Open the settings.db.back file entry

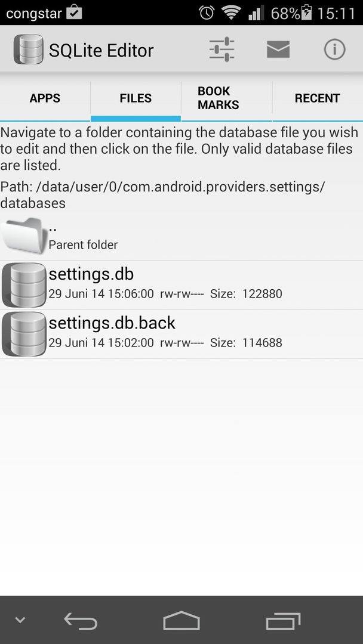[181, 335]
